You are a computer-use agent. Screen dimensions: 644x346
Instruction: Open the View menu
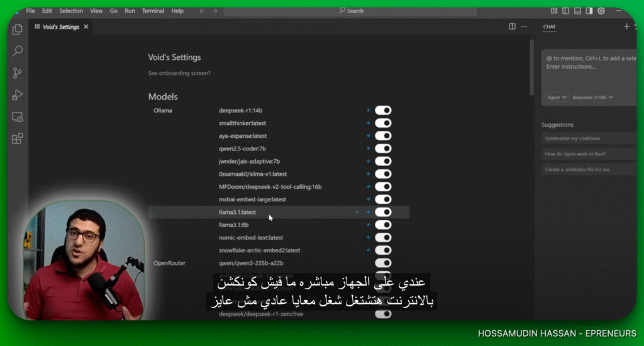click(96, 11)
